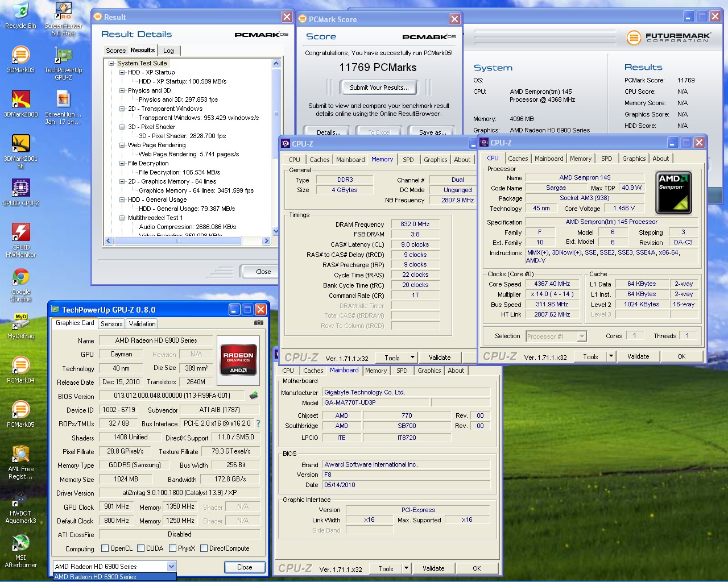Click the results tree vertical scroll up arrow
Viewport: 728px width, 582px height.
[276, 64]
